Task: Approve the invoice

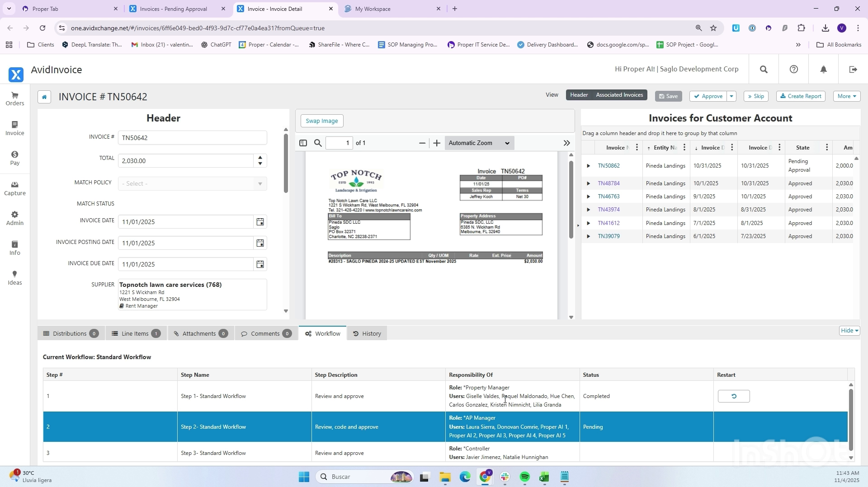Action: click(708, 96)
